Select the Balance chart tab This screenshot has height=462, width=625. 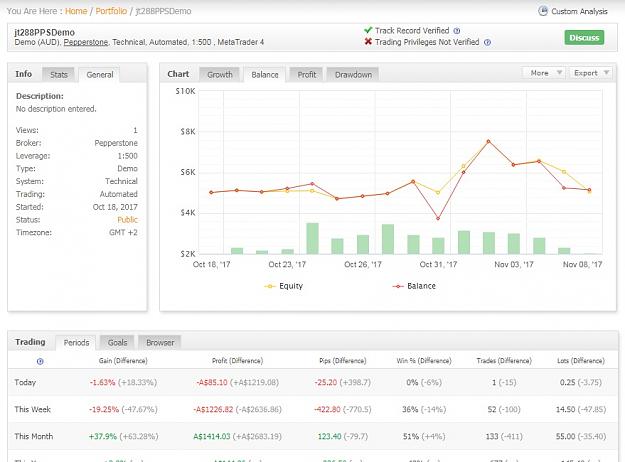click(265, 75)
